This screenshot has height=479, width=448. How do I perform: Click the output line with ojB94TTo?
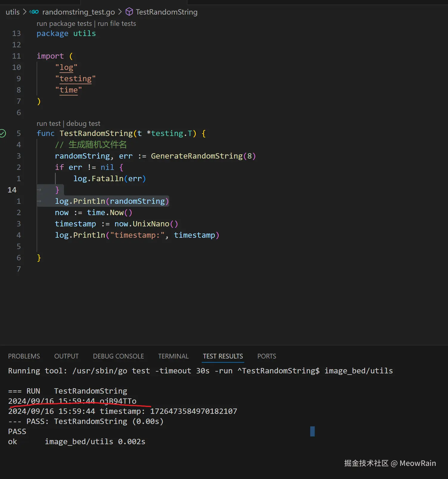pyautogui.click(x=72, y=401)
